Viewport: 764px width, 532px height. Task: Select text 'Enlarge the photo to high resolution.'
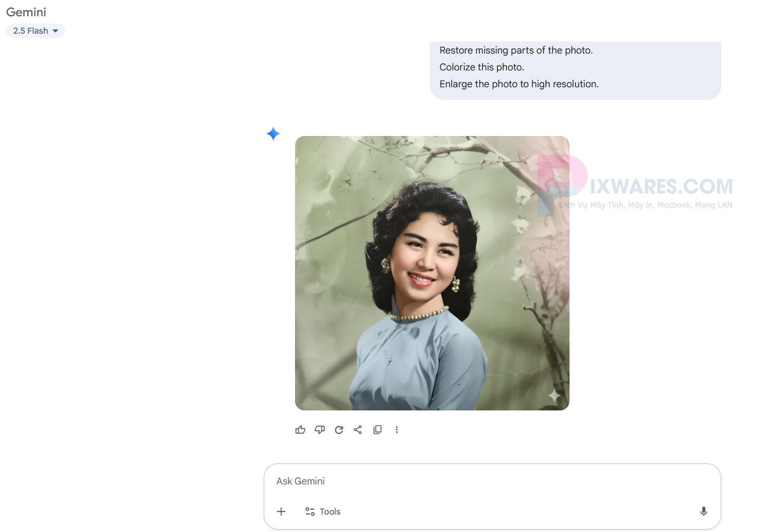(x=519, y=84)
